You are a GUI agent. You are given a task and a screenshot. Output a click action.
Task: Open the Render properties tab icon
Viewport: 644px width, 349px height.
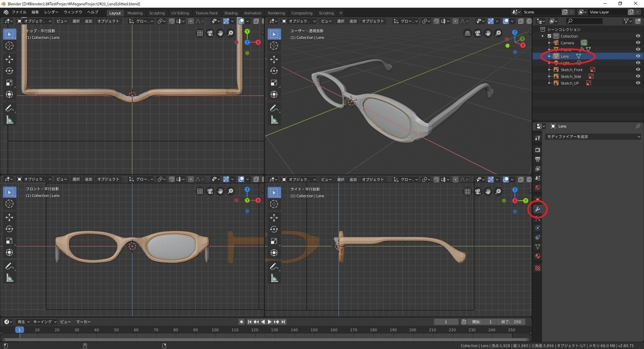click(538, 149)
